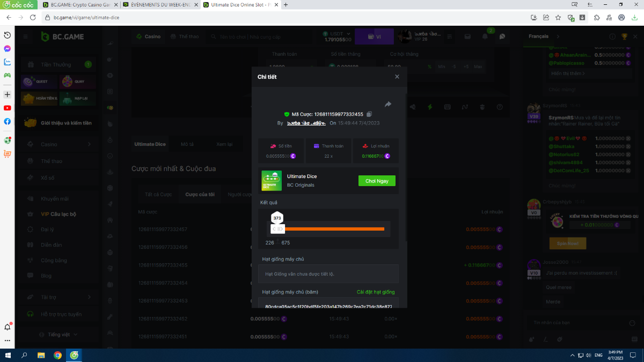Expand the Casino menu chevron in sidebar
644x362 pixels.
89,144
